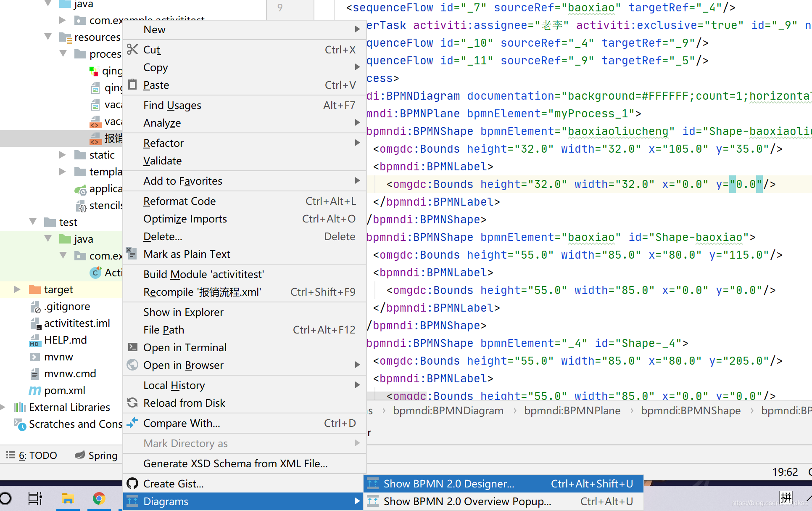Click the mvnw script icon

(x=34, y=357)
